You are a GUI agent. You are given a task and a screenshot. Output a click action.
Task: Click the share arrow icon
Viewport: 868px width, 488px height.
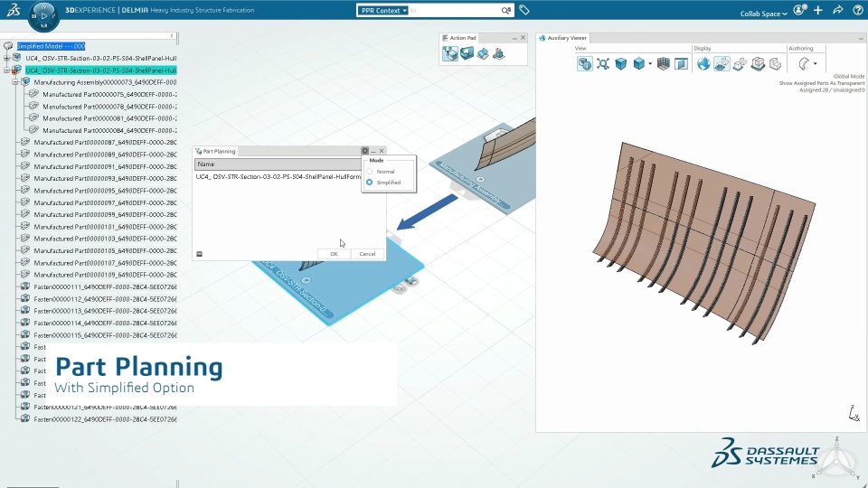pos(837,10)
